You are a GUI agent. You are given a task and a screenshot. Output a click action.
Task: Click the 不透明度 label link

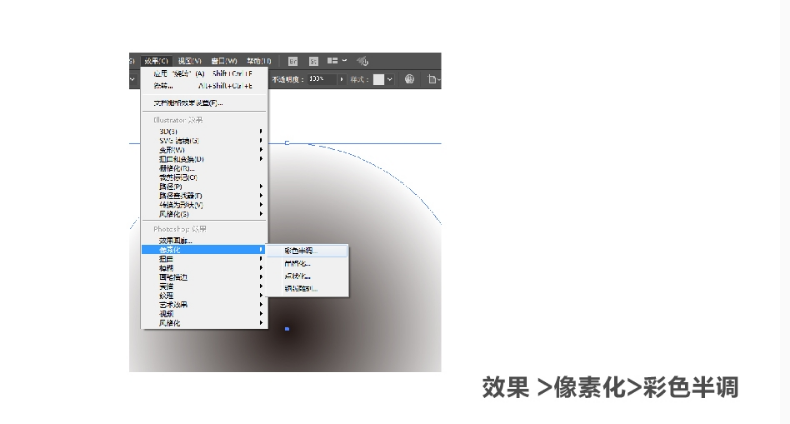pos(288,80)
